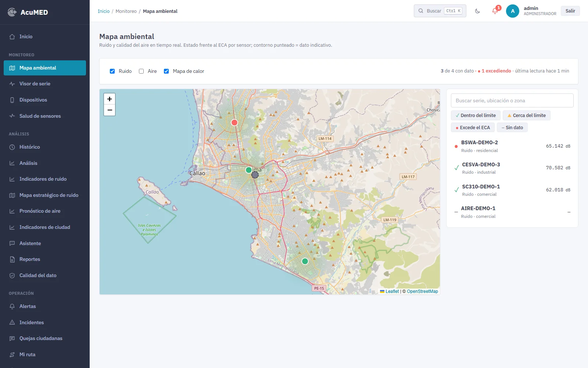Viewport: 588px width, 368px height.
Task: Open Visor de serie menu item
Action: 45,84
